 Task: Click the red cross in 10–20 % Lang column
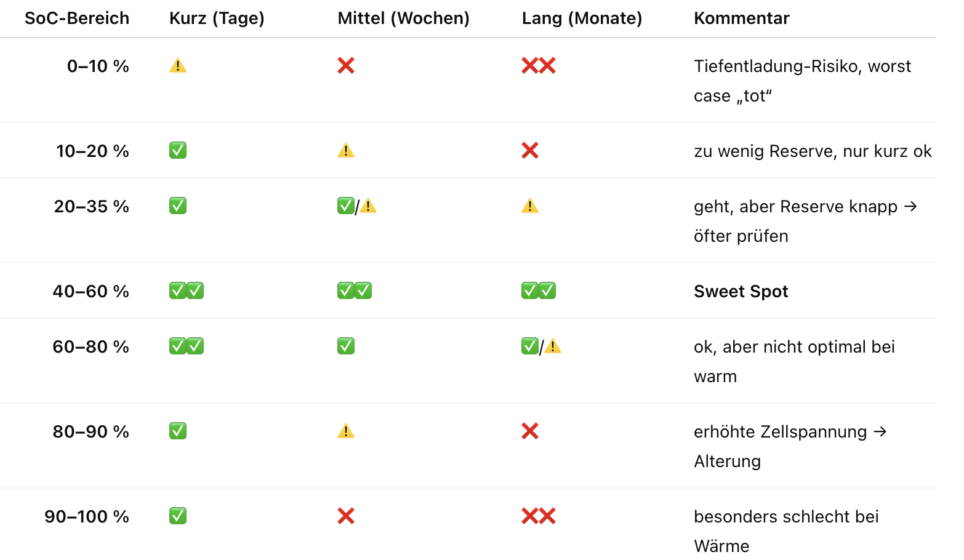pyautogui.click(x=530, y=150)
